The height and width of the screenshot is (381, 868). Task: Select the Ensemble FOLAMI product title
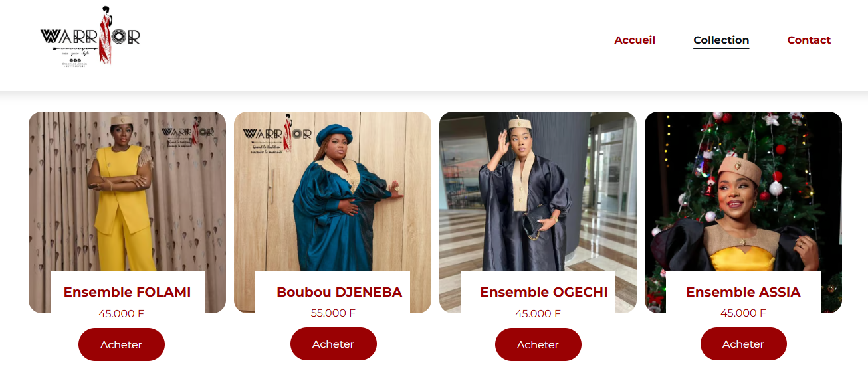[127, 292]
